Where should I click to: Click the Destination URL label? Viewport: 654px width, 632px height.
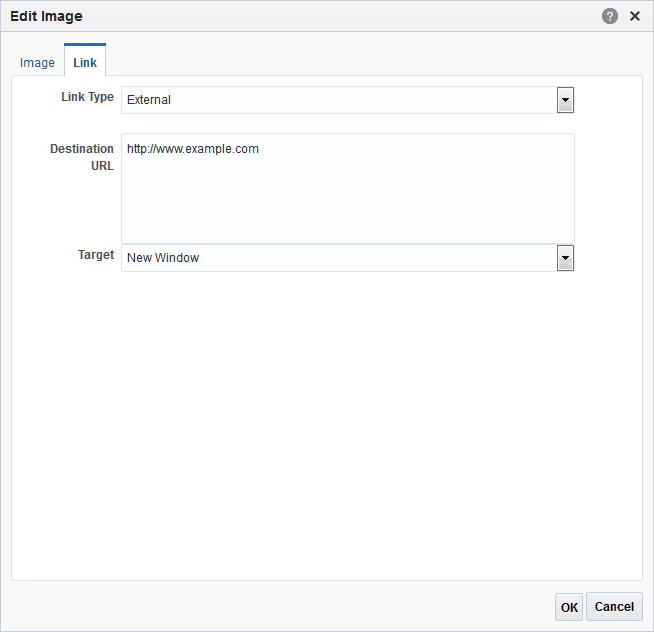pos(84,157)
